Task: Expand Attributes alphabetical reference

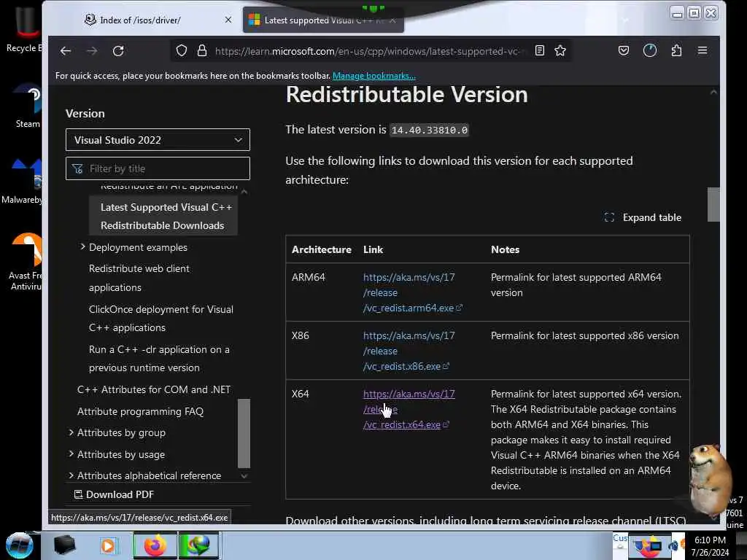Action: (71, 475)
